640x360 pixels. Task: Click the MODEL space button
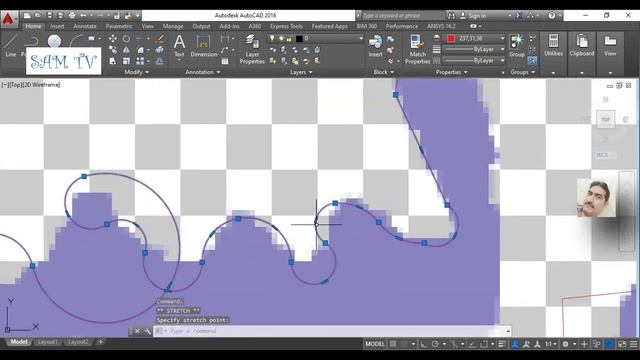(374, 344)
